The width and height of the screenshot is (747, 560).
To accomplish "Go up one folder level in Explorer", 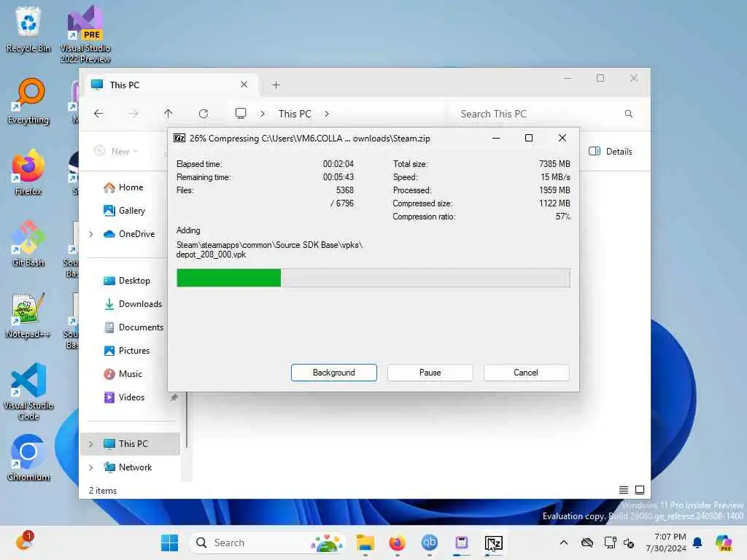I will point(169,114).
